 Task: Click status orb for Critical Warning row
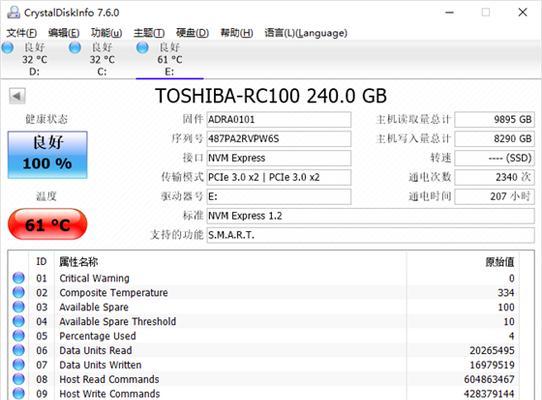(x=19, y=278)
